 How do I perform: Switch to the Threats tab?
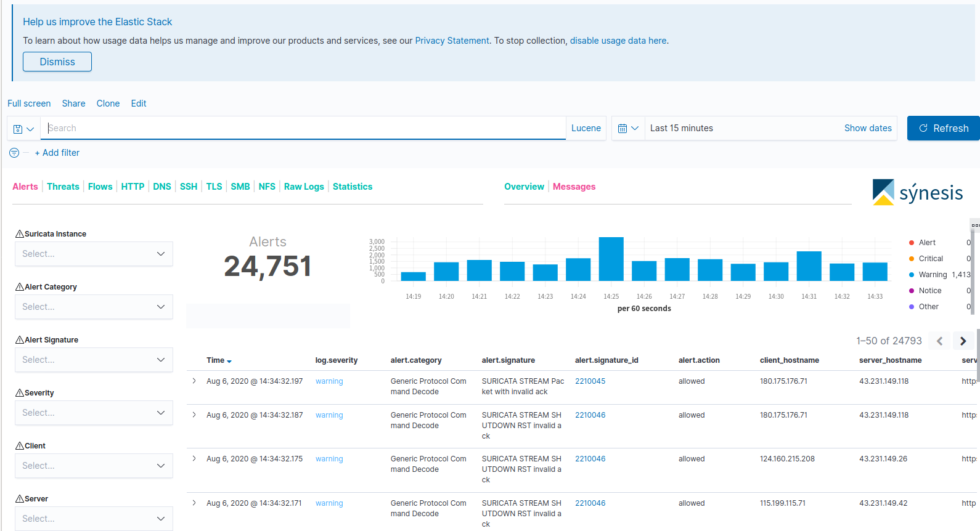pyautogui.click(x=63, y=187)
